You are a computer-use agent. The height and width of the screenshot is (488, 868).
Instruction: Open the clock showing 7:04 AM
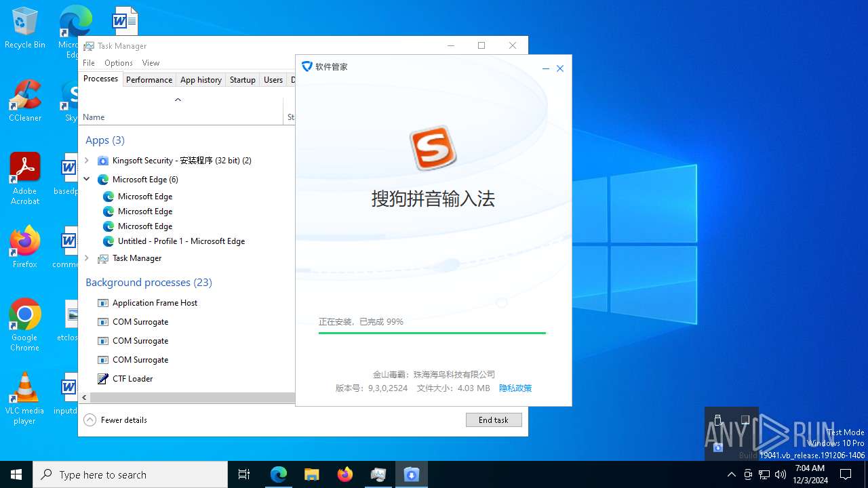[810, 474]
